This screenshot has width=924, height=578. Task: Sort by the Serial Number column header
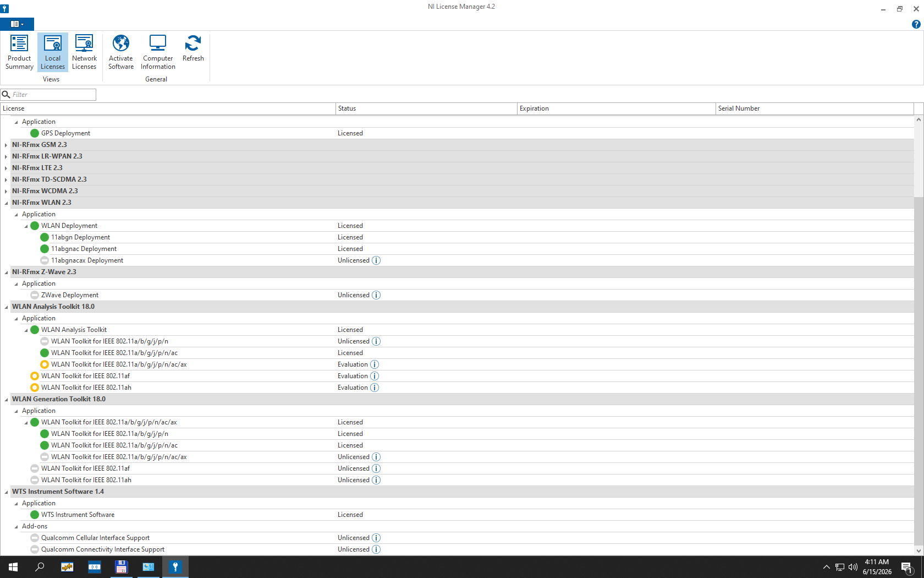(x=815, y=108)
